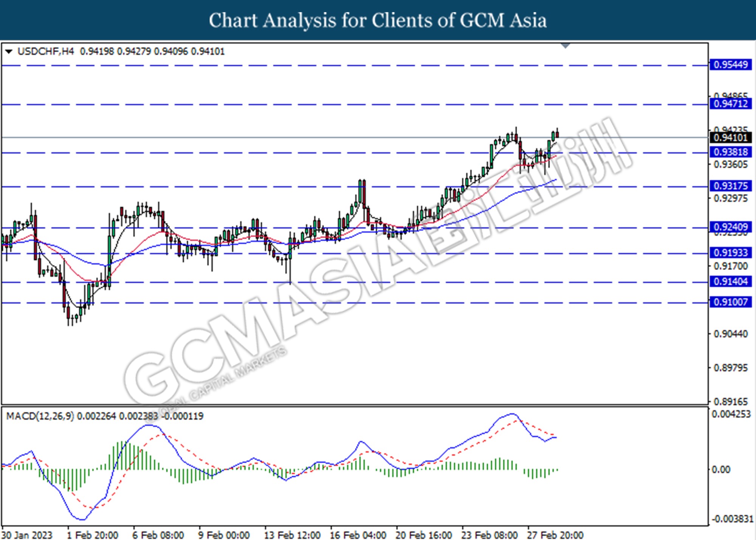This screenshot has width=756, height=540.
Task: Click the 20 Feb 16:00 time label
Action: pos(424,535)
